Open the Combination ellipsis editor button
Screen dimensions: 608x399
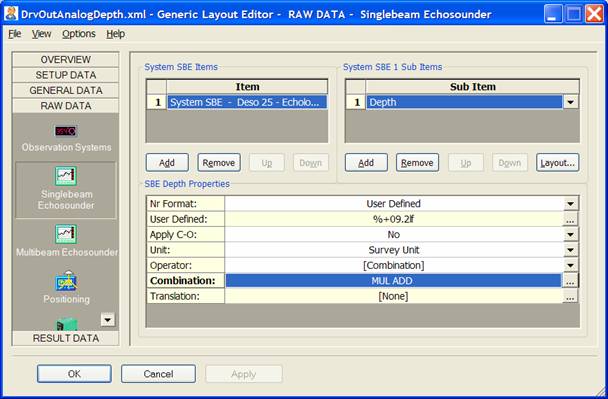[570, 281]
